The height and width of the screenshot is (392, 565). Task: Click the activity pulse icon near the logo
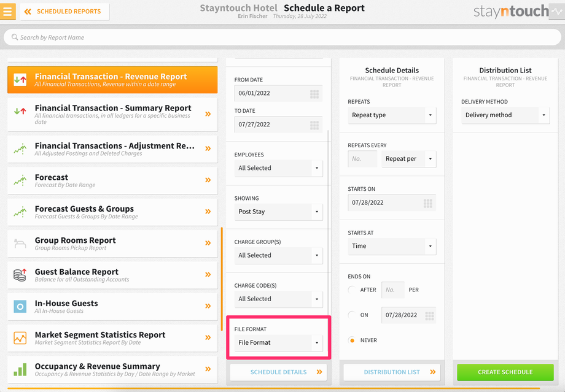coord(557,11)
